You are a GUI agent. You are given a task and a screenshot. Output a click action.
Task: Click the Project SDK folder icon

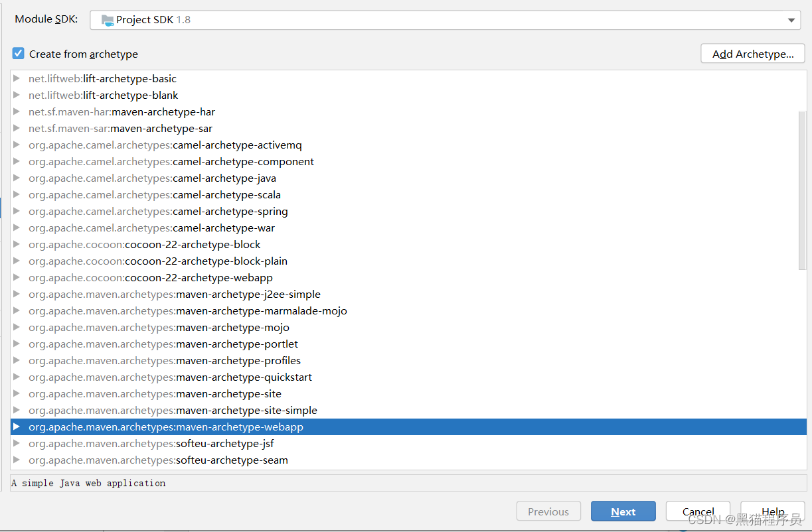point(108,20)
